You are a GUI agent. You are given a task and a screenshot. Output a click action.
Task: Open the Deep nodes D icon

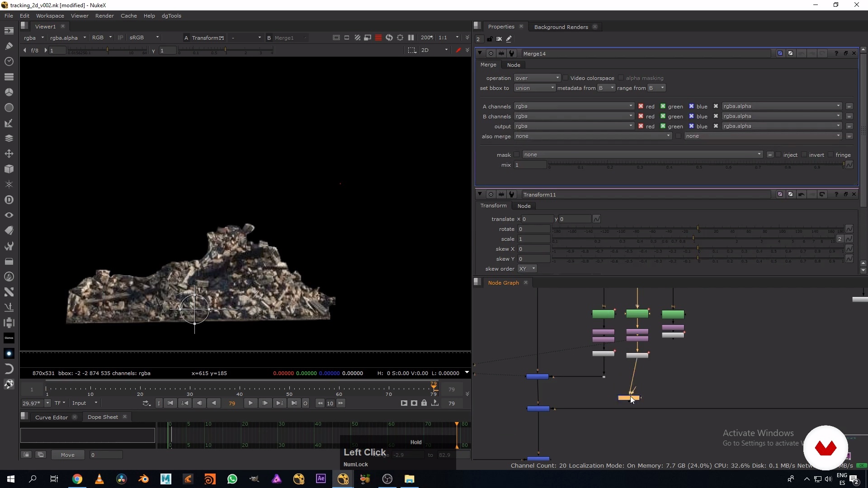pos(9,200)
